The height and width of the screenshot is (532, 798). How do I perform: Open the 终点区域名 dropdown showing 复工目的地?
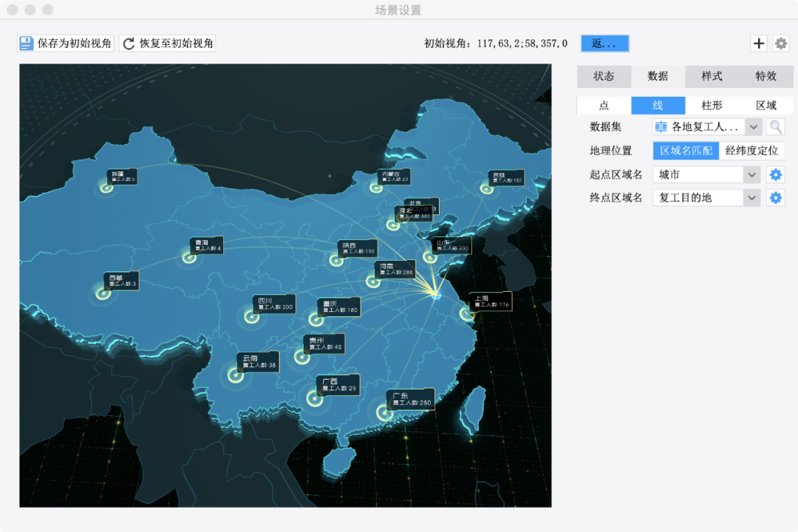pos(707,197)
